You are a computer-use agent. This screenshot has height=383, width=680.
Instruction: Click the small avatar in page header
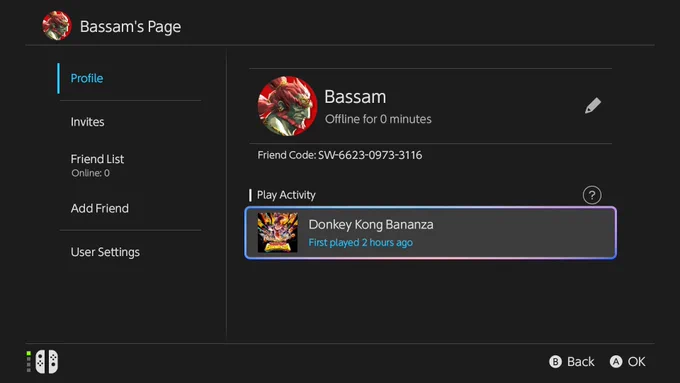(57, 26)
